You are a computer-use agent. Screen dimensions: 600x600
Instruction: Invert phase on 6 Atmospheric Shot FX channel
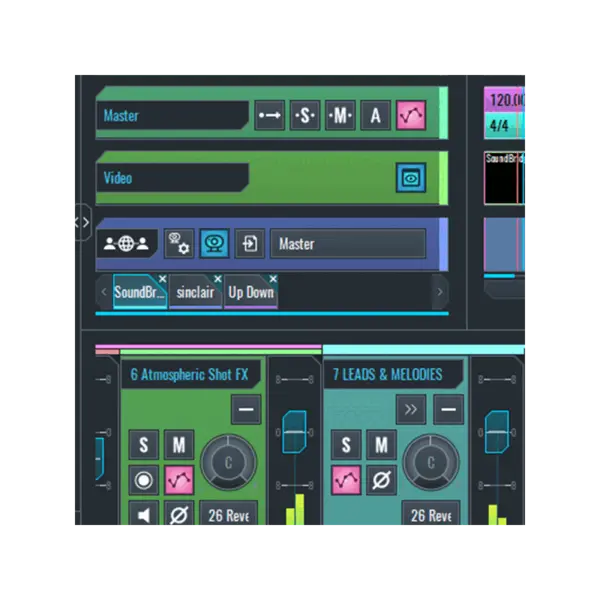click(x=179, y=514)
